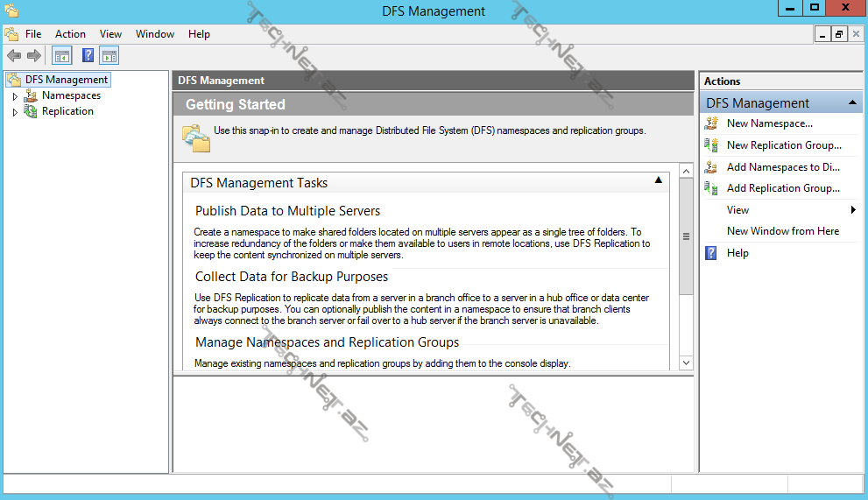Image resolution: width=868 pixels, height=500 pixels.
Task: Click the Add Replication Groups icon
Action: (711, 188)
